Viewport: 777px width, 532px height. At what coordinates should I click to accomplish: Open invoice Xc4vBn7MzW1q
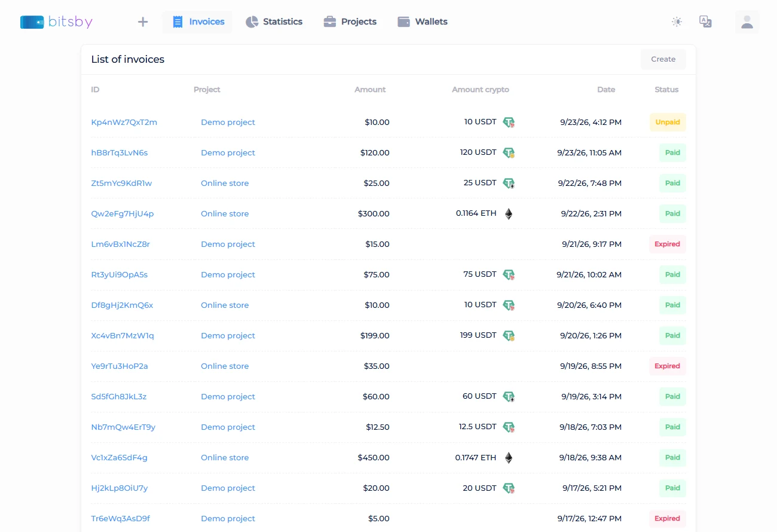(122, 336)
